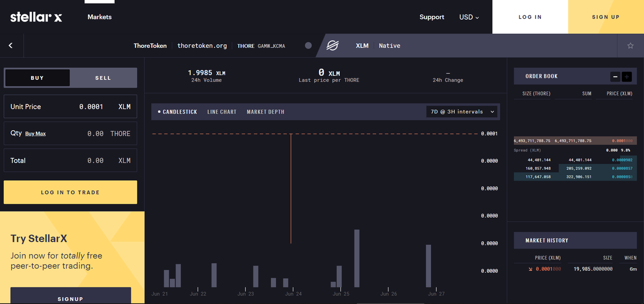The image size is (644, 304).
Task: Click the gray THORE token circle icon
Action: click(x=308, y=46)
